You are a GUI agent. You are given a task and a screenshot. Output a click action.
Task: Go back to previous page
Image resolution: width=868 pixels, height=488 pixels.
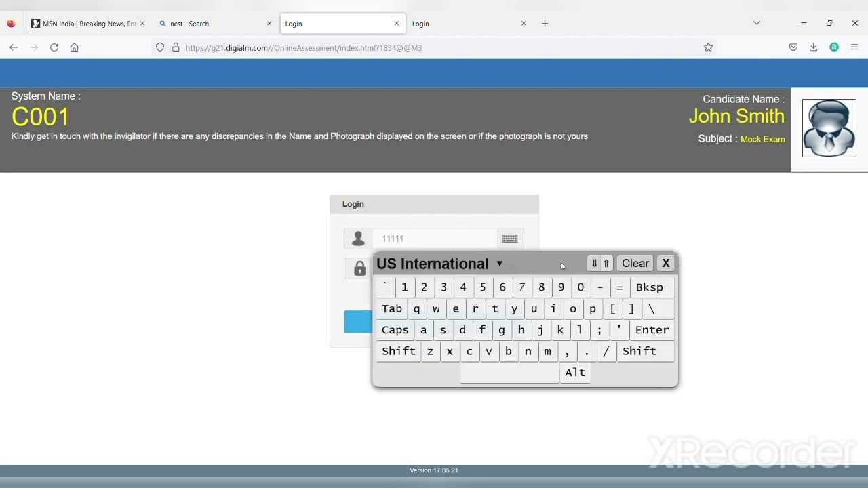[14, 47]
